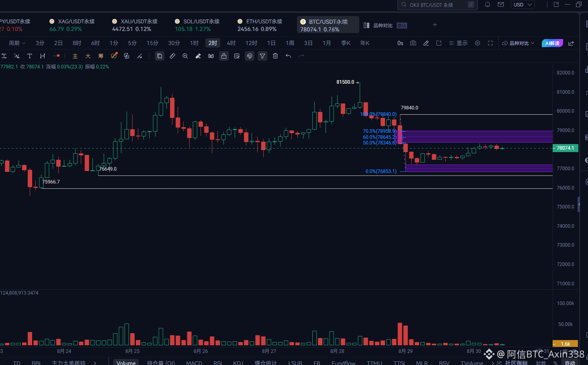The width and height of the screenshot is (588, 365).
Task: Switch to the ETH/USDT永续 tab
Action: 260,25
